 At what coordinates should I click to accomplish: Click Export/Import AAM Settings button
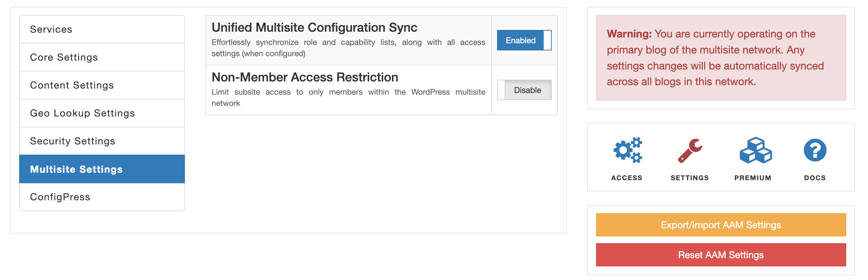click(x=721, y=225)
